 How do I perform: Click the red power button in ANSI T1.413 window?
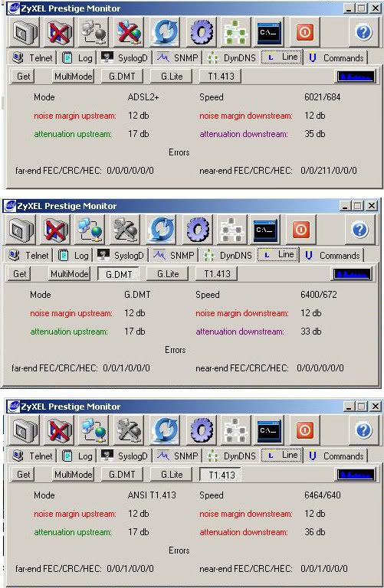(305, 430)
